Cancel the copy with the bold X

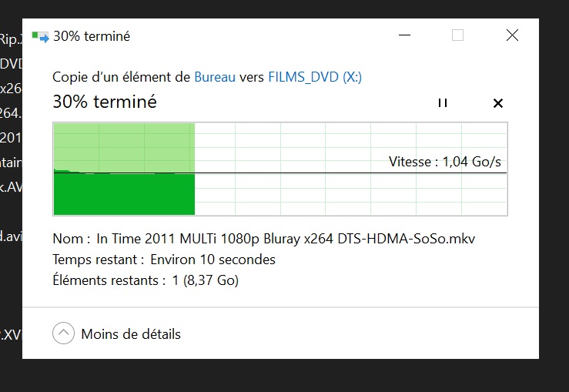pos(498,103)
